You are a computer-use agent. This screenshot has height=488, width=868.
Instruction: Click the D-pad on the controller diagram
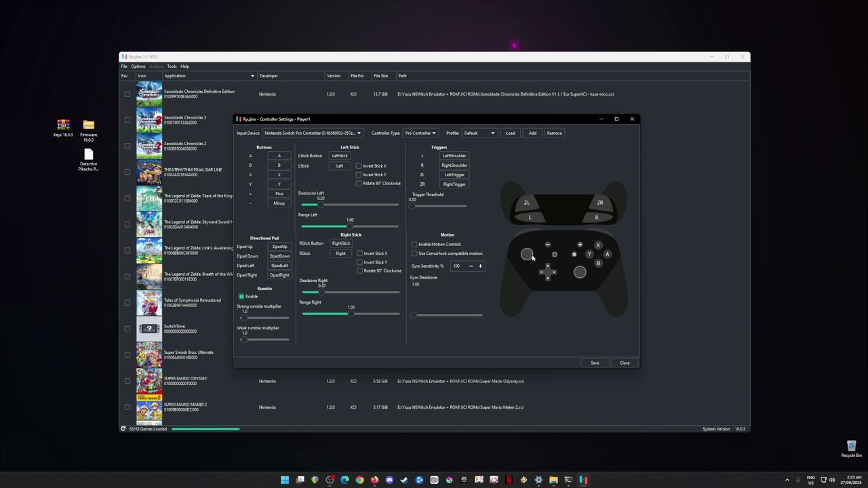point(547,272)
